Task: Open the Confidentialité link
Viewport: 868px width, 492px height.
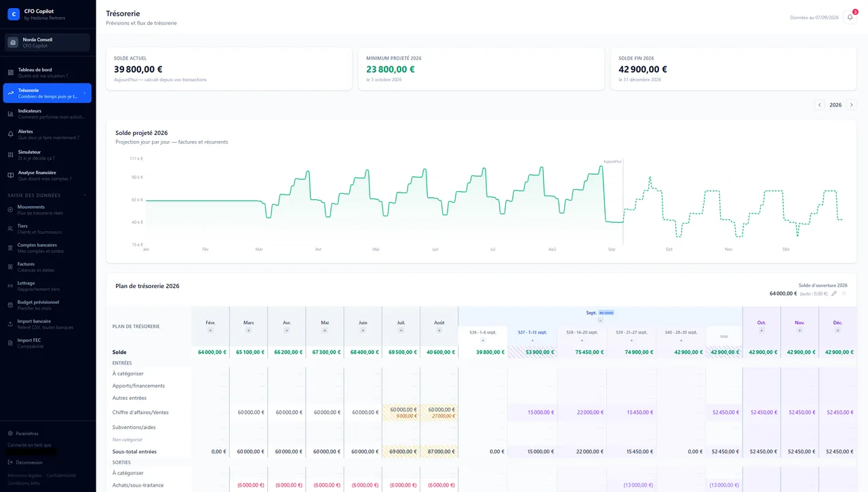Action: pyautogui.click(x=61, y=475)
